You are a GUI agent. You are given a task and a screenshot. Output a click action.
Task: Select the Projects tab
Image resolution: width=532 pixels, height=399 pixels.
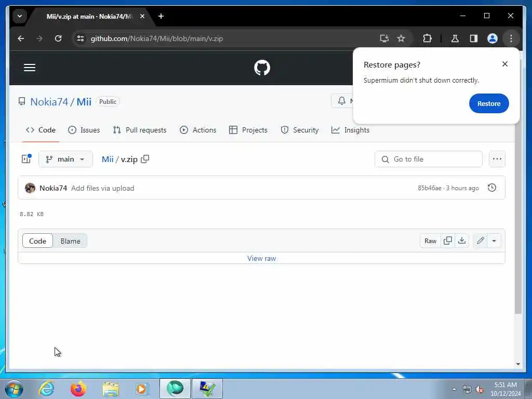pos(248,130)
